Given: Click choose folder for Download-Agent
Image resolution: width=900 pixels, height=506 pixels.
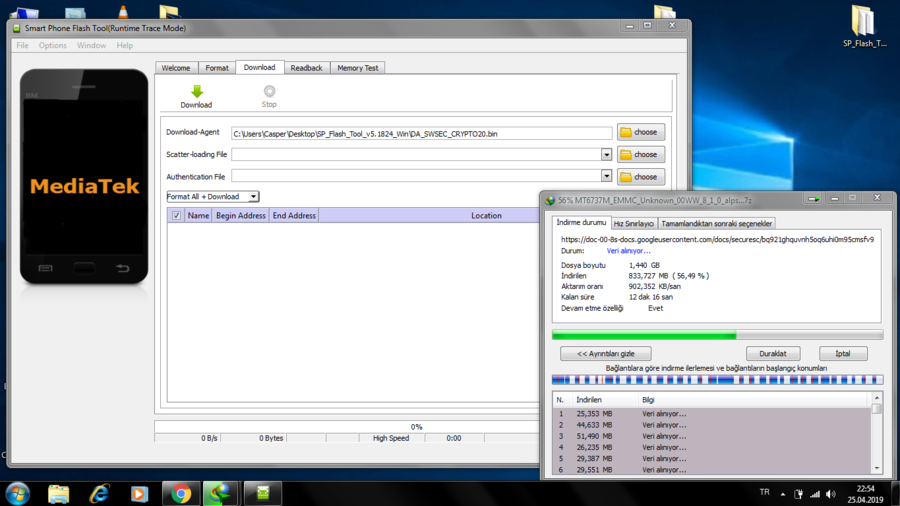Looking at the screenshot, I should click(x=640, y=132).
